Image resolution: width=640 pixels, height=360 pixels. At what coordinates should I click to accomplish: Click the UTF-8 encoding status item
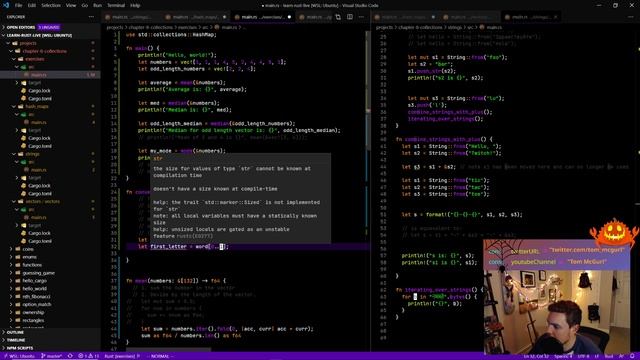click(583, 356)
